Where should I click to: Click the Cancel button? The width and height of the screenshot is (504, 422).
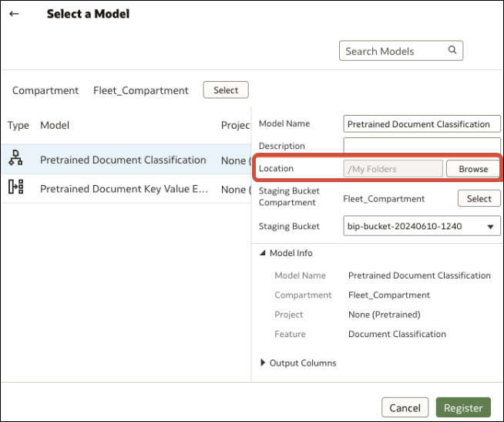click(x=405, y=408)
